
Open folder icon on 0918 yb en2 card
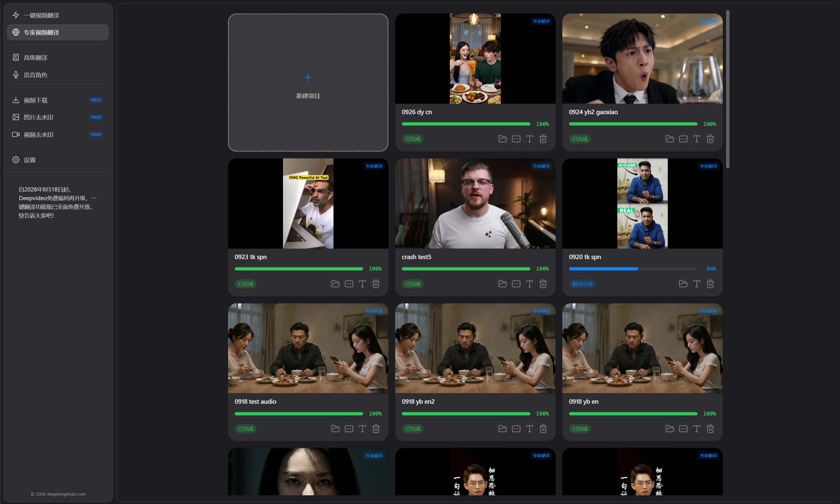tap(502, 429)
